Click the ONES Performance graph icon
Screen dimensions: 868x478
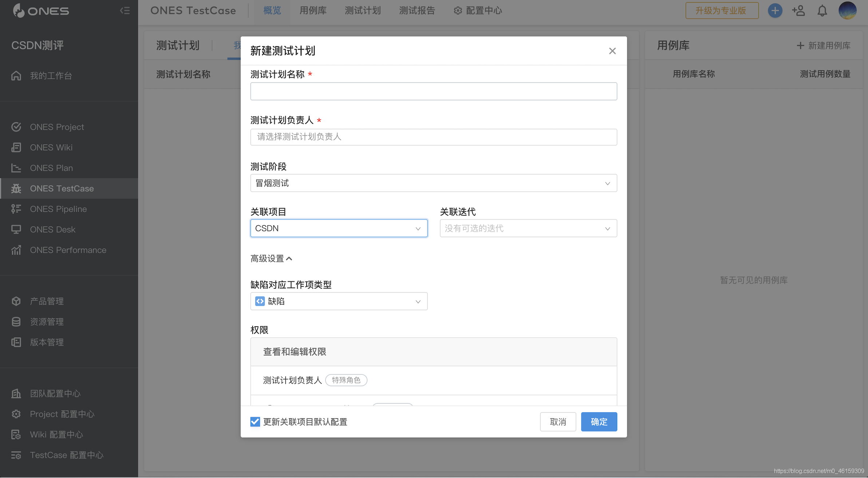point(16,250)
